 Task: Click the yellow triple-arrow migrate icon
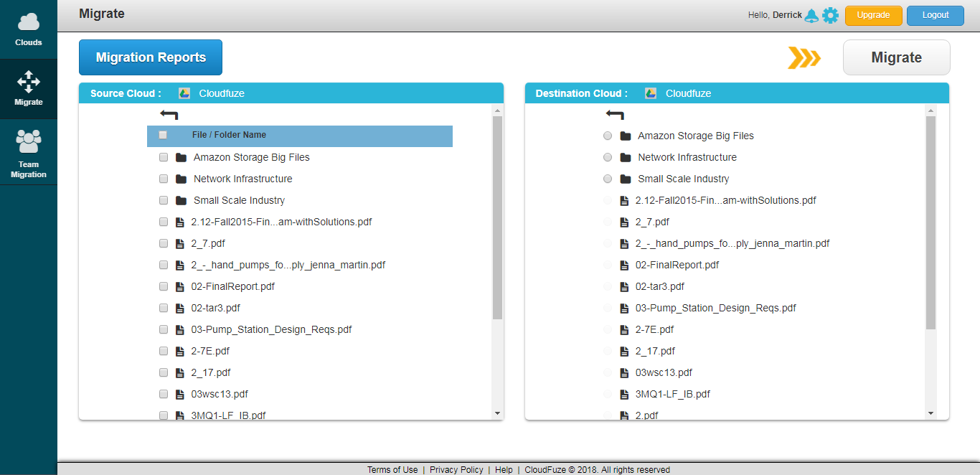pyautogui.click(x=804, y=58)
